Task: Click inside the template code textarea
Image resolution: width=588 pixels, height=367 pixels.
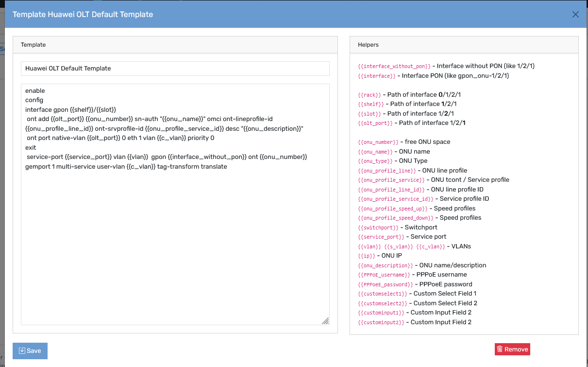Action: [x=175, y=204]
